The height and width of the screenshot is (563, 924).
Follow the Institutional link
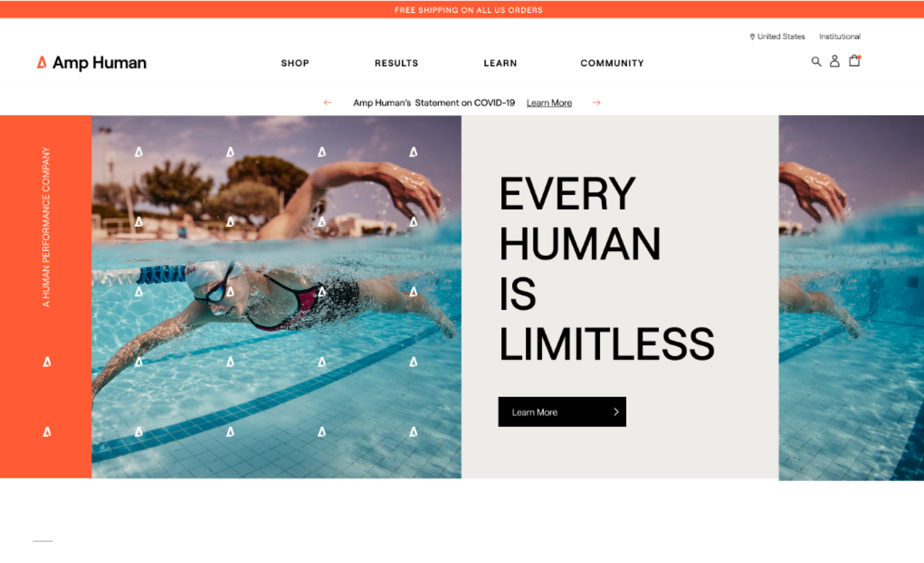click(840, 36)
